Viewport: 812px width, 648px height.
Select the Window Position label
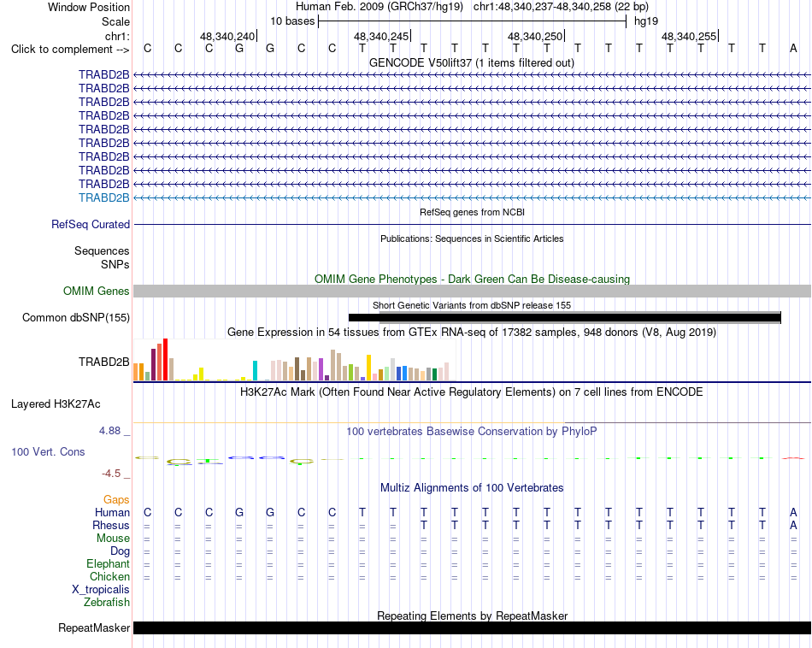point(89,7)
